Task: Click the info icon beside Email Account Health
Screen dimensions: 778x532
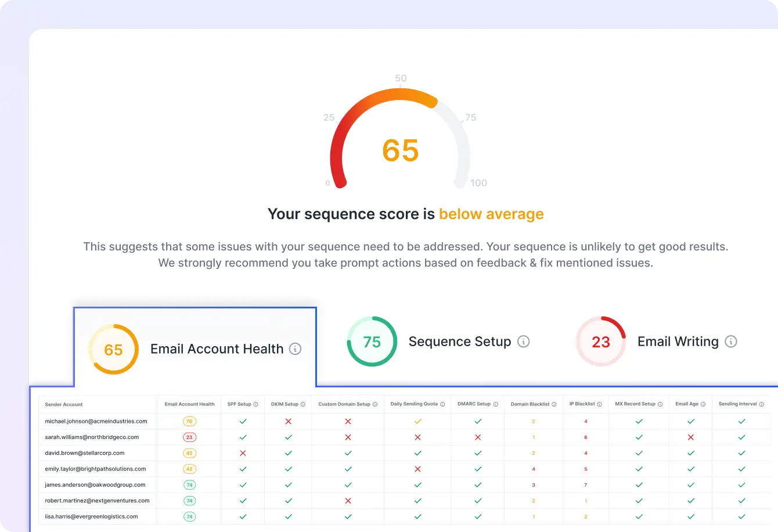Action: click(x=296, y=349)
